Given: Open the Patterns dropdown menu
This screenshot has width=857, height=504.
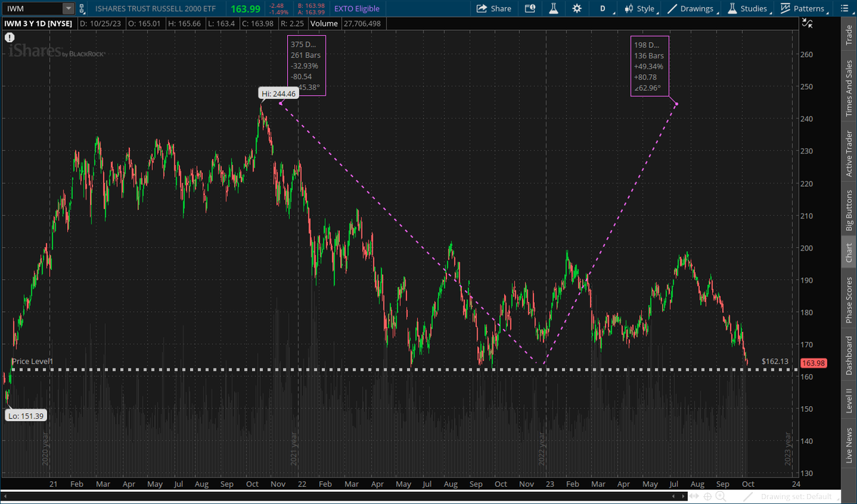Looking at the screenshot, I should pos(804,9).
